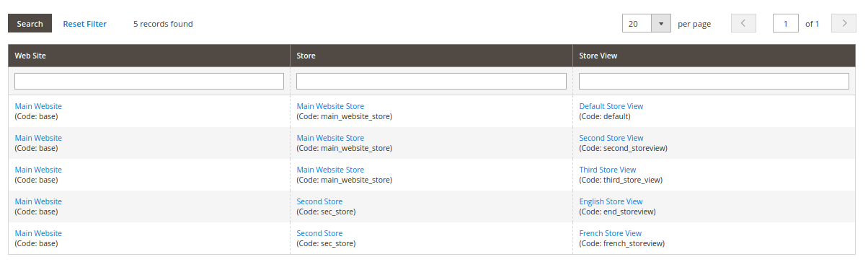Focus the Store filter input

click(431, 82)
